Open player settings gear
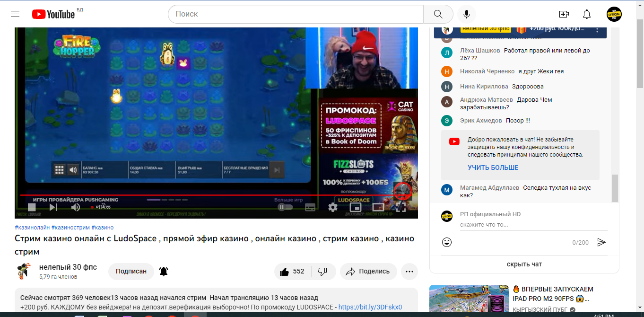644x317 pixels. (x=333, y=207)
